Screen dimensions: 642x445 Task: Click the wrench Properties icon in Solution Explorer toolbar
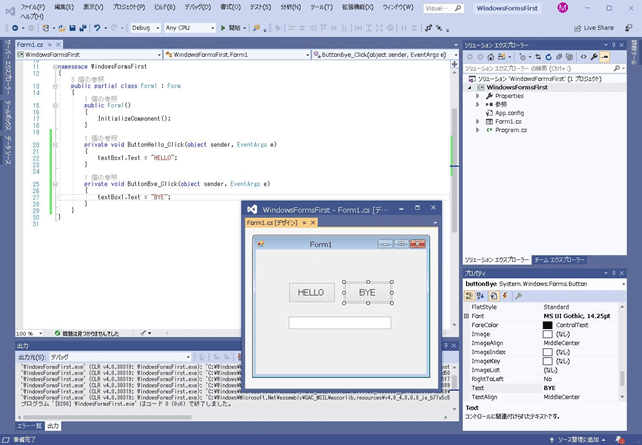[594, 57]
